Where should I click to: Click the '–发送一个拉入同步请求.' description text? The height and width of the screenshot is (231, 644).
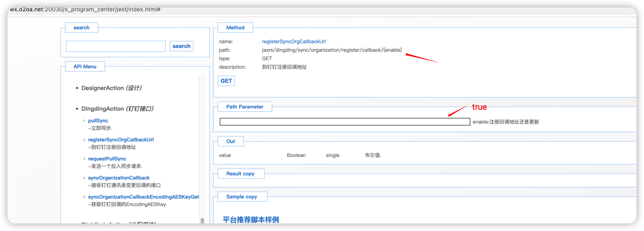point(115,166)
